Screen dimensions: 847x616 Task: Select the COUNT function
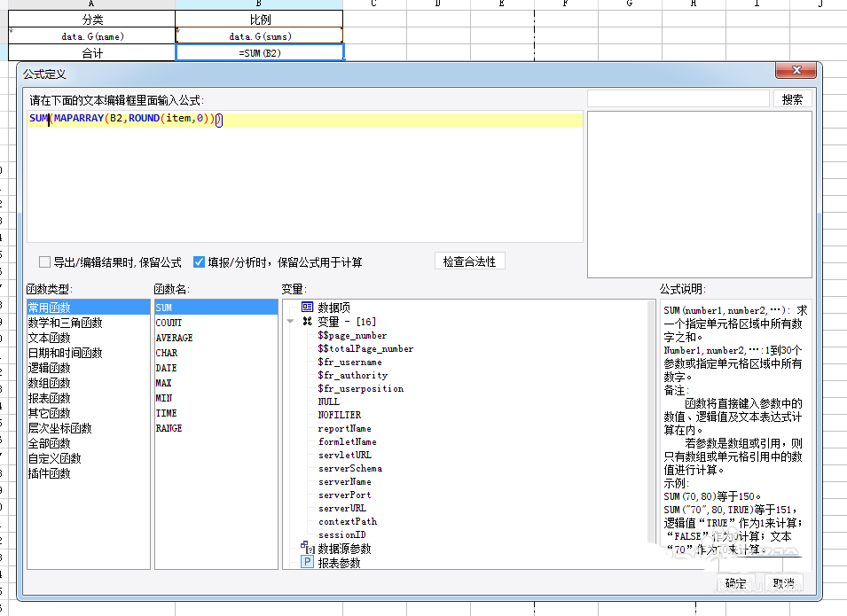point(169,323)
